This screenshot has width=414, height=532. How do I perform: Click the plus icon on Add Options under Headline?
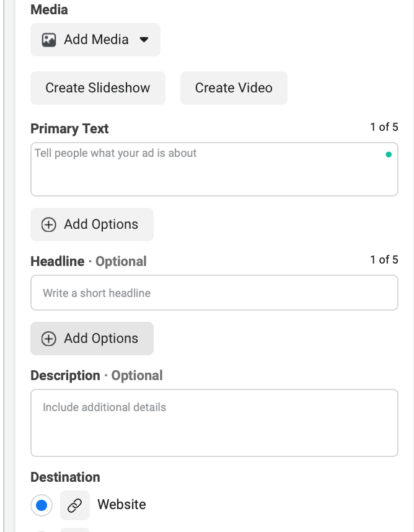coord(48,339)
